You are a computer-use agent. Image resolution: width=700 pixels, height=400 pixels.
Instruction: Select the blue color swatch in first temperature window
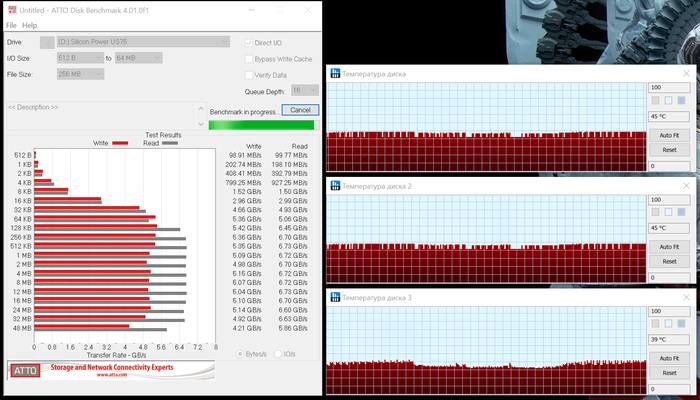click(x=682, y=100)
